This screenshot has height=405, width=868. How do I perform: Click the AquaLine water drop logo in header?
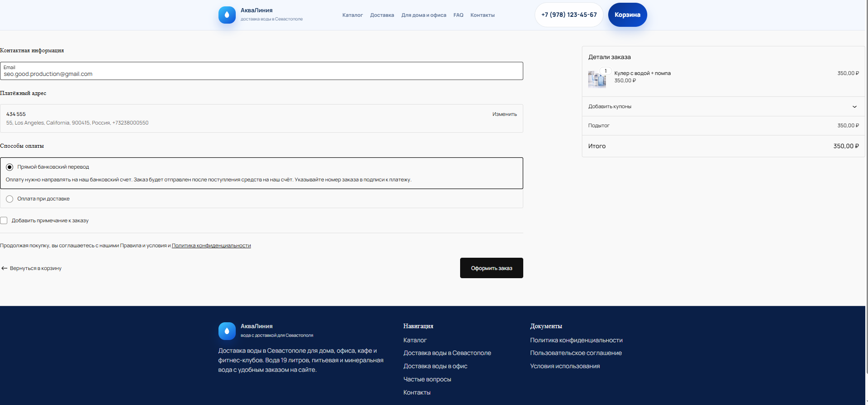227,15
